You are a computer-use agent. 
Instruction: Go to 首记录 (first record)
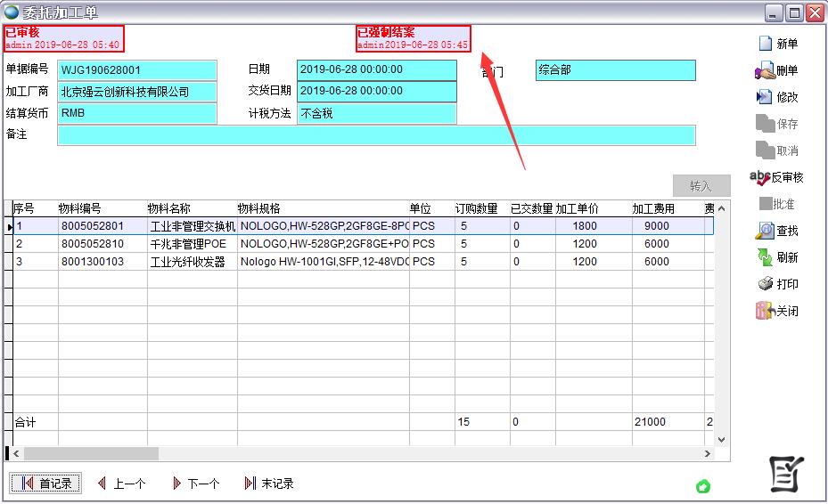pyautogui.click(x=45, y=484)
